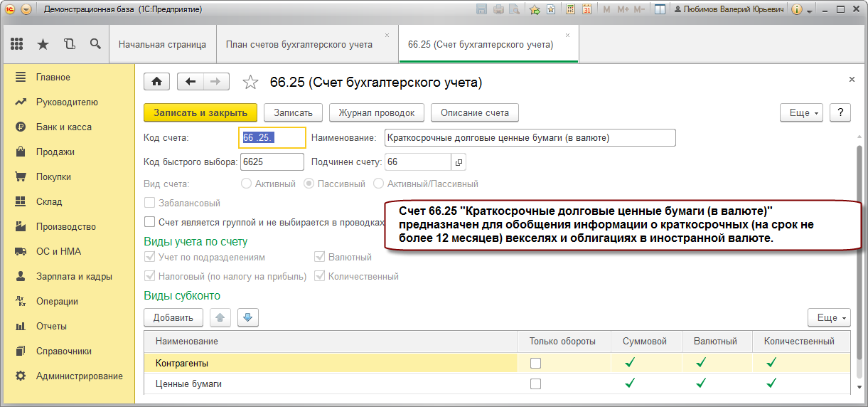Open the sections menu grid icon

point(17,44)
